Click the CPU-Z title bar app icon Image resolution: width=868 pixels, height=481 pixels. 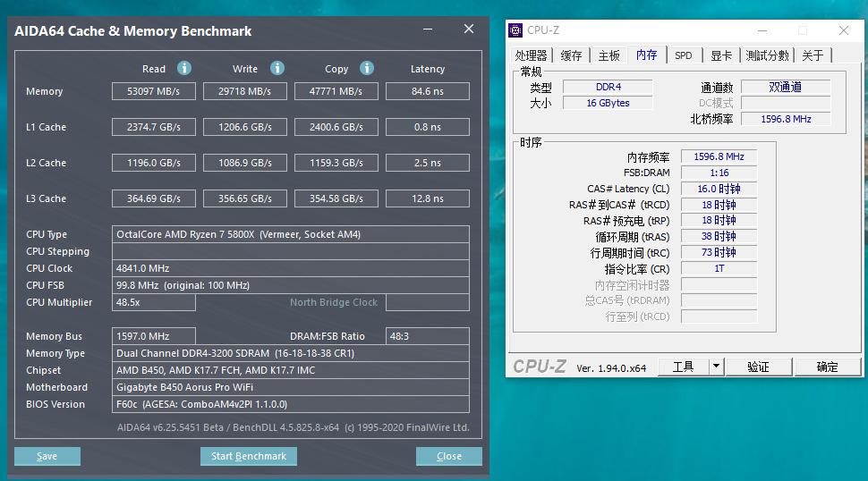pos(515,30)
